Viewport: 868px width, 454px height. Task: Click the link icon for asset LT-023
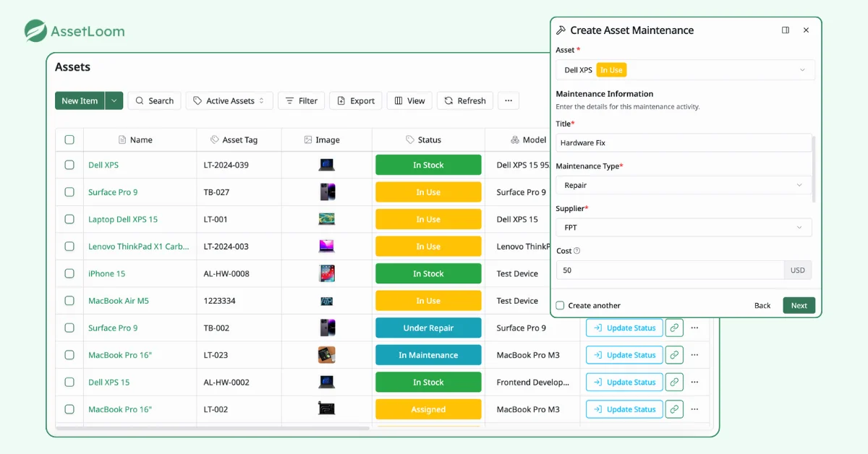click(674, 355)
